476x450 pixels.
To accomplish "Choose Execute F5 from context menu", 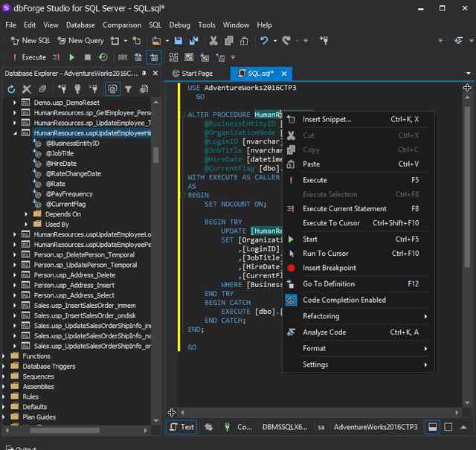I will pos(358,180).
